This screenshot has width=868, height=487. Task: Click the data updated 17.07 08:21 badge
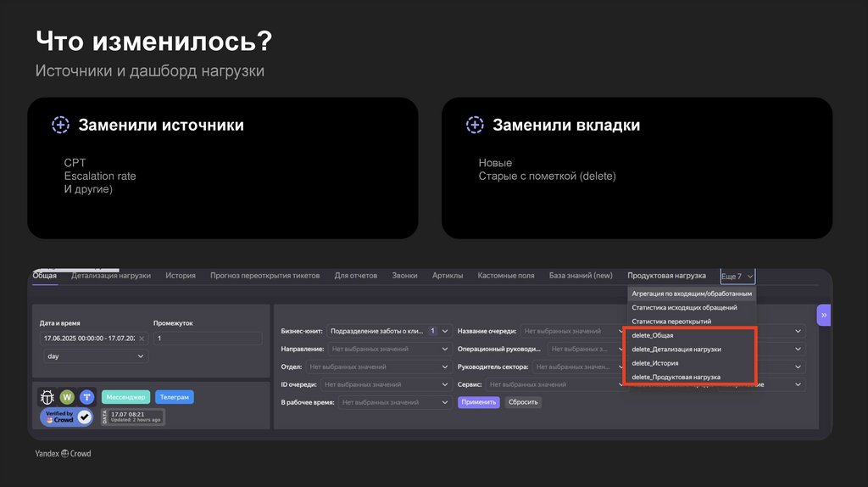(x=133, y=417)
